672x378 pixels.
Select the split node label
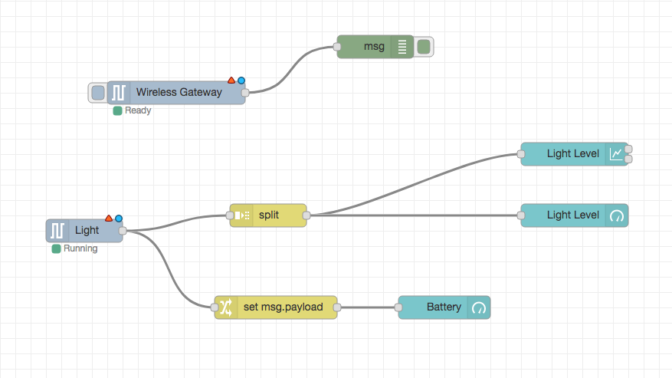(269, 215)
